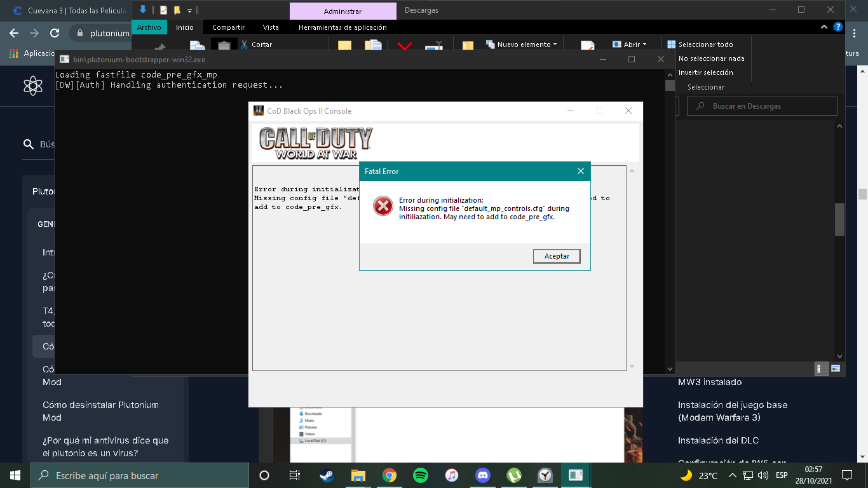Screen dimensions: 868x488
Task: Click Loading fastfile code_pre_gfx_mp console line
Action: tap(136, 74)
